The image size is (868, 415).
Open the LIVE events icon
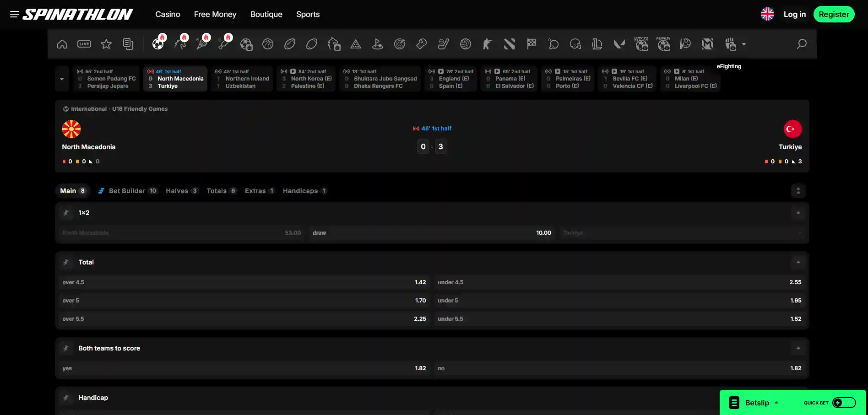pyautogui.click(x=84, y=44)
